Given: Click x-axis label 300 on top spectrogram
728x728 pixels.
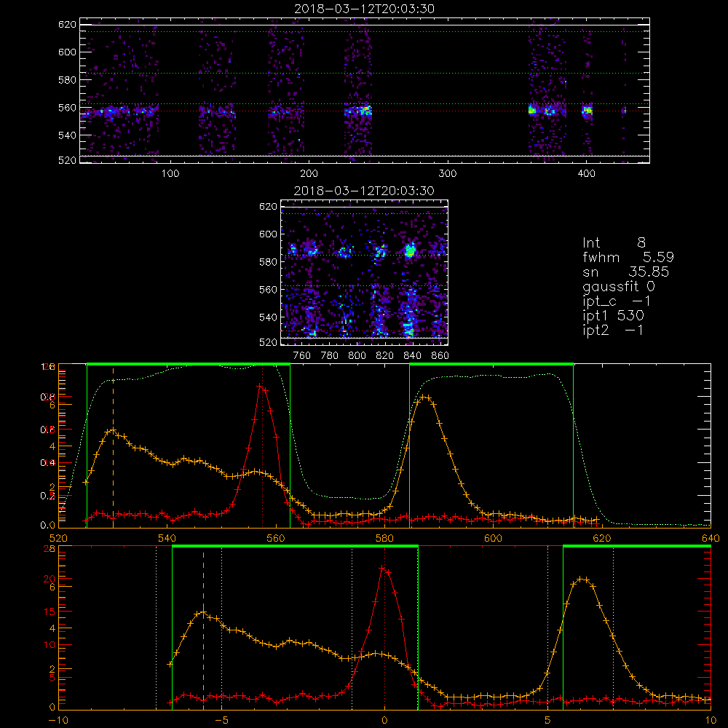Looking at the screenshot, I should point(448,174).
